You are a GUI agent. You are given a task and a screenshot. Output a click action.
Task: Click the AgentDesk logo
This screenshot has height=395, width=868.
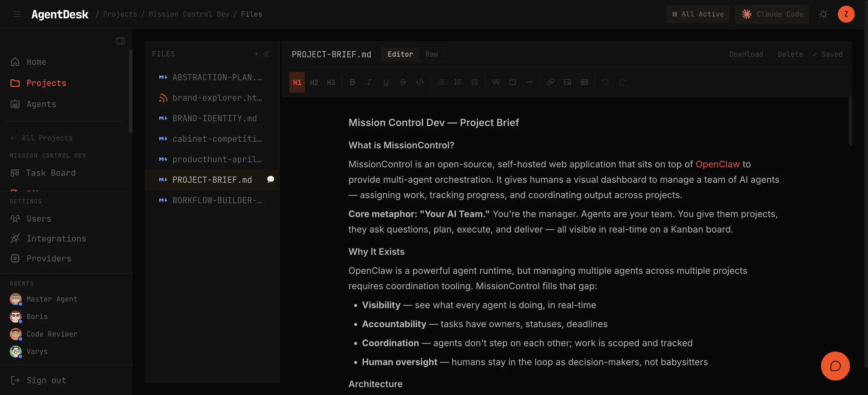click(60, 14)
